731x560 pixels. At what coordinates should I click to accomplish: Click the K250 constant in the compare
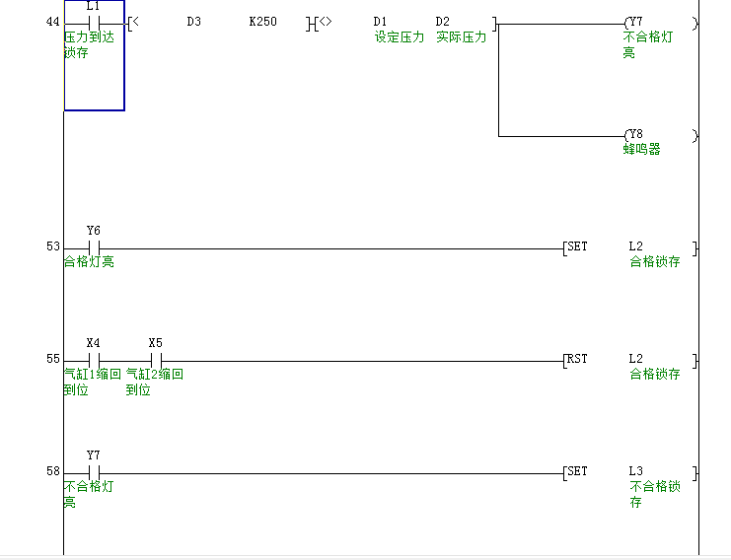[262, 22]
